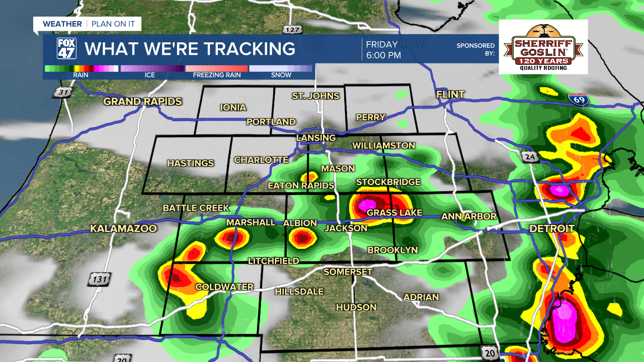Click the Interstate 69 highway shield

(578, 99)
